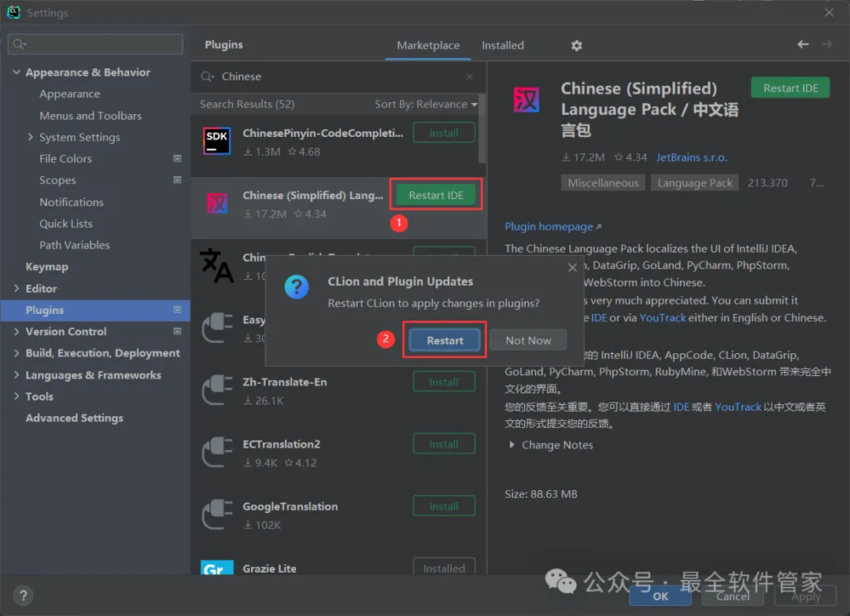This screenshot has width=850, height=616.
Task: Install the Zh-Translate-En plugin
Action: tap(444, 382)
